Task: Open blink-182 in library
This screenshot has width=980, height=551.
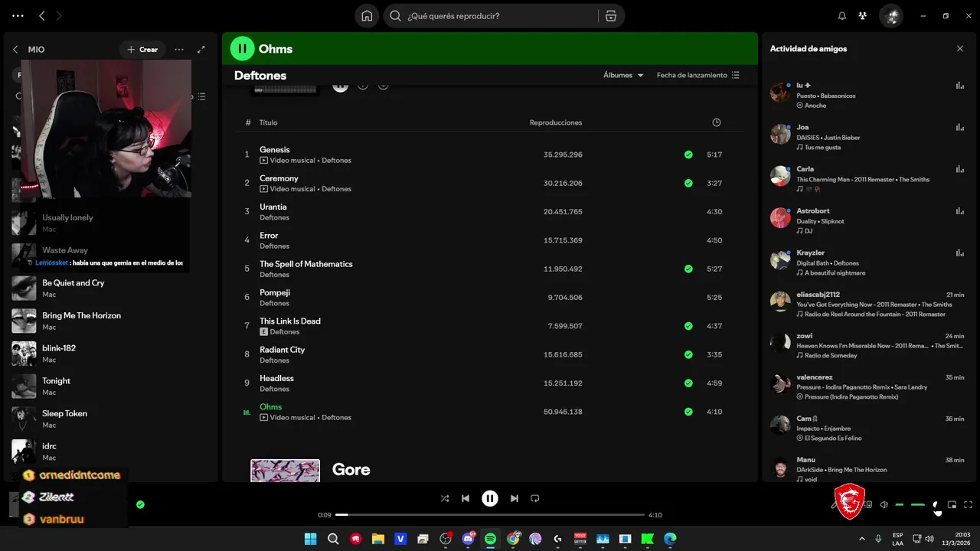Action: [111, 354]
